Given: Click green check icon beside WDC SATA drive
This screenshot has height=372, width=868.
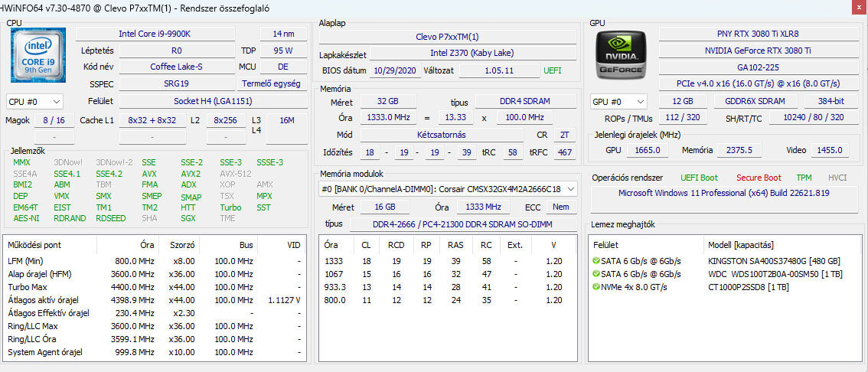Looking at the screenshot, I should pos(596,274).
